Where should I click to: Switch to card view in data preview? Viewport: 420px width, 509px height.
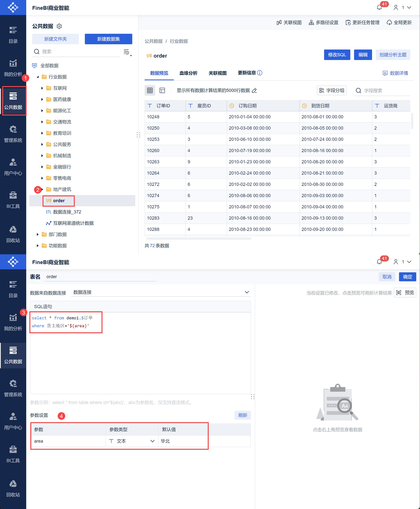coord(162,90)
